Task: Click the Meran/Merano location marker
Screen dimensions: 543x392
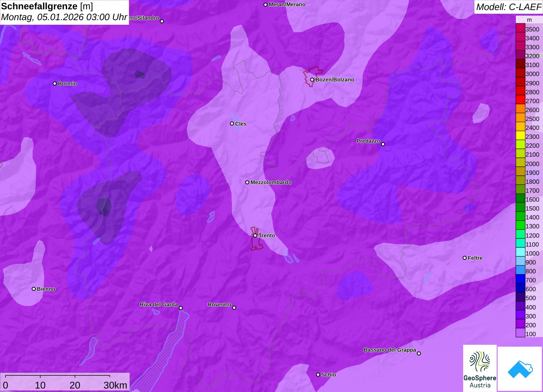Action: pos(265,5)
